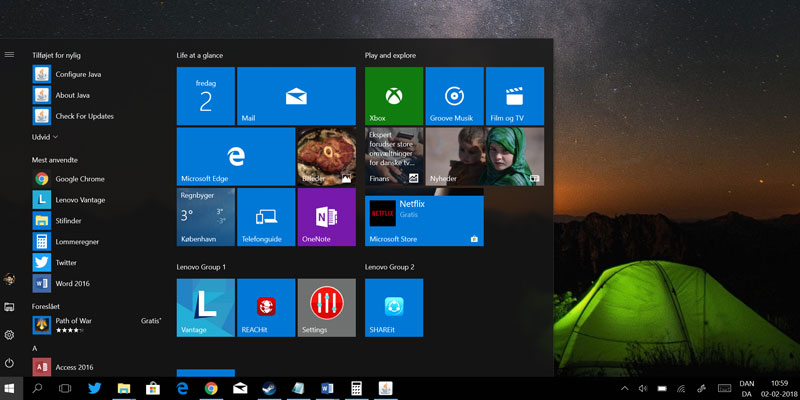Viewport: 800px width, 400px height.
Task: Open the Configure Java app
Action: 97,74
